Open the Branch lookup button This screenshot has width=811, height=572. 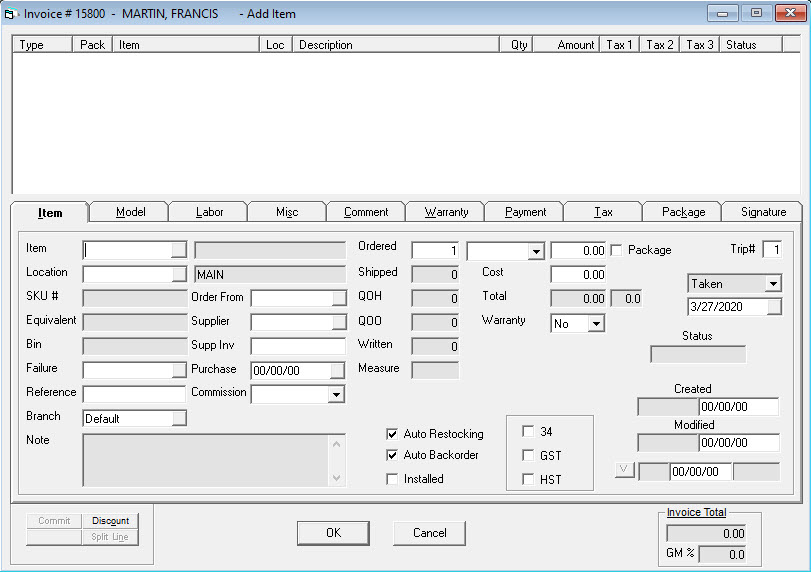click(x=179, y=418)
